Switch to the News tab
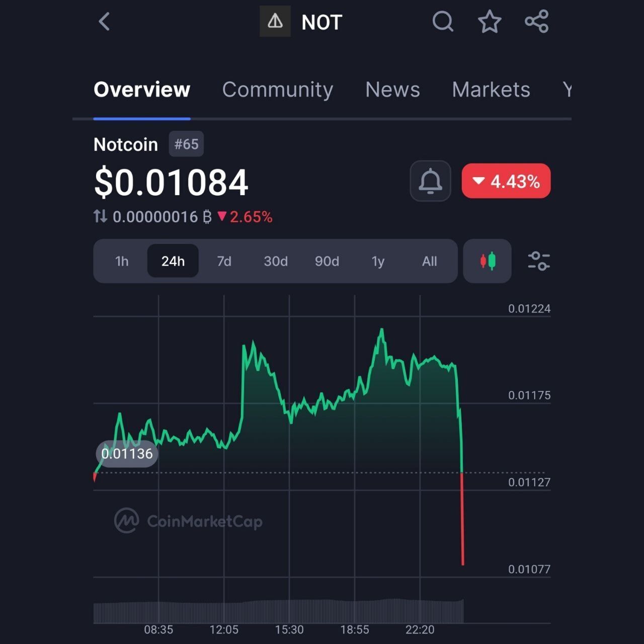The height and width of the screenshot is (644, 644). click(392, 90)
